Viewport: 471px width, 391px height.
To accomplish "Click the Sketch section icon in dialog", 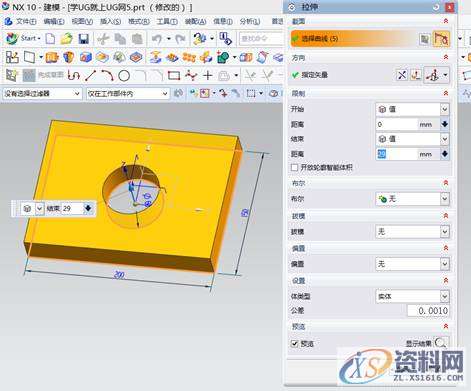I will coord(424,39).
